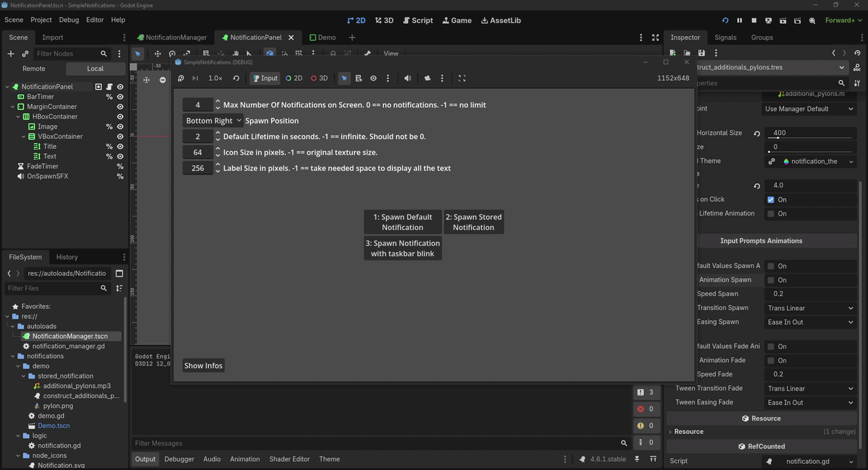Uncheck the on Click checkbox

coord(770,199)
